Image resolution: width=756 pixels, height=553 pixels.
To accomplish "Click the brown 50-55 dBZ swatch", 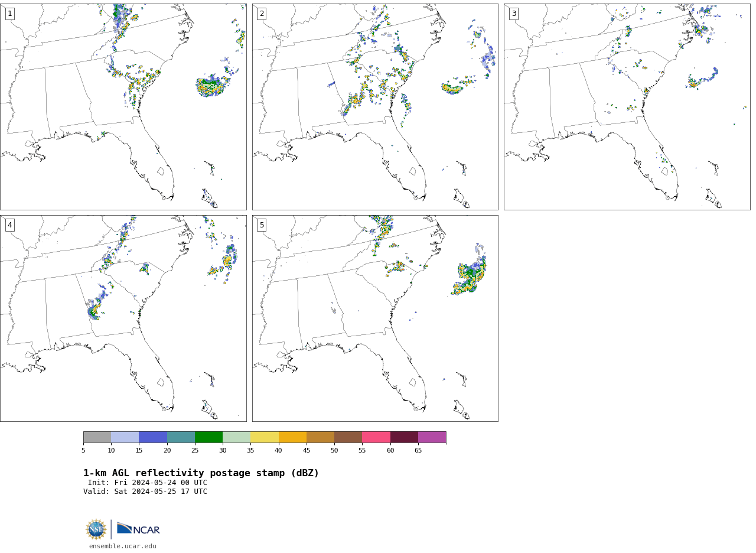I will (x=348, y=437).
